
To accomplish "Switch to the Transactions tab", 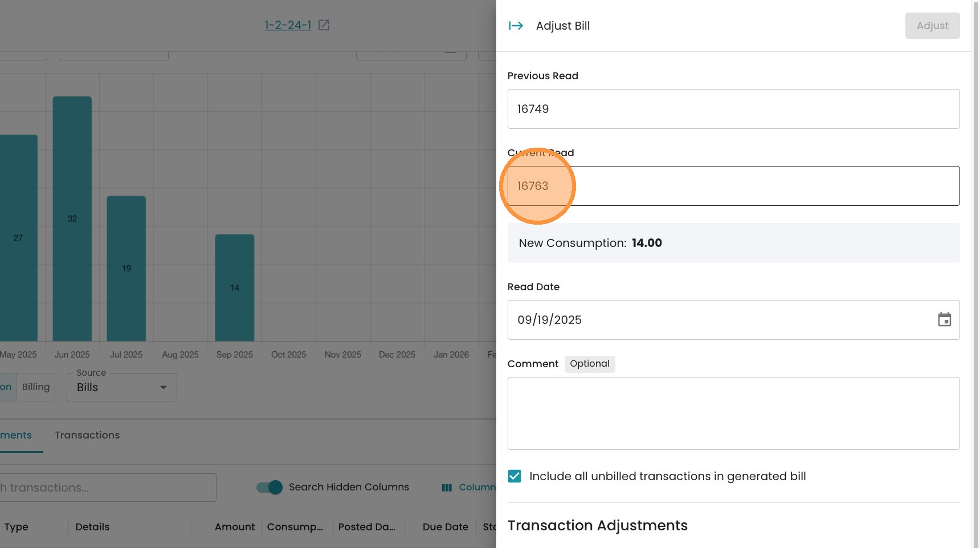I will pos(87,435).
